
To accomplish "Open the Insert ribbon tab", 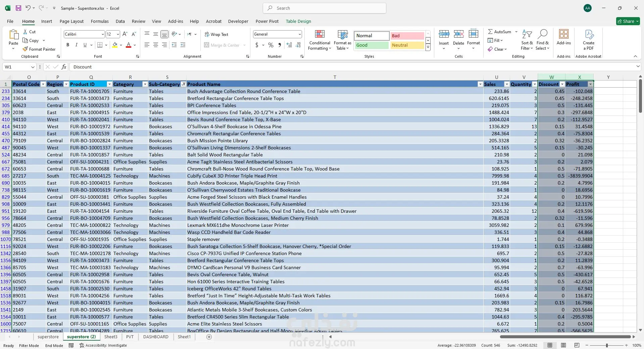I will 47,21.
